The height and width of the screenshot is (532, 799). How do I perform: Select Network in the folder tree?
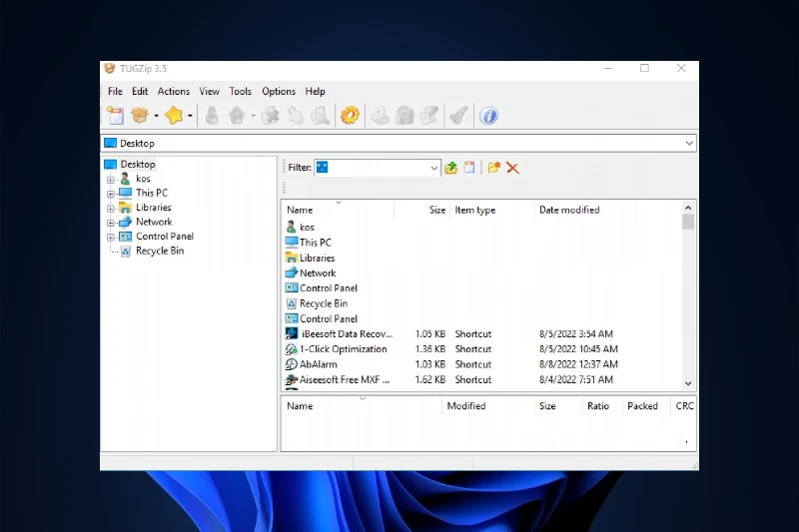pyautogui.click(x=154, y=222)
